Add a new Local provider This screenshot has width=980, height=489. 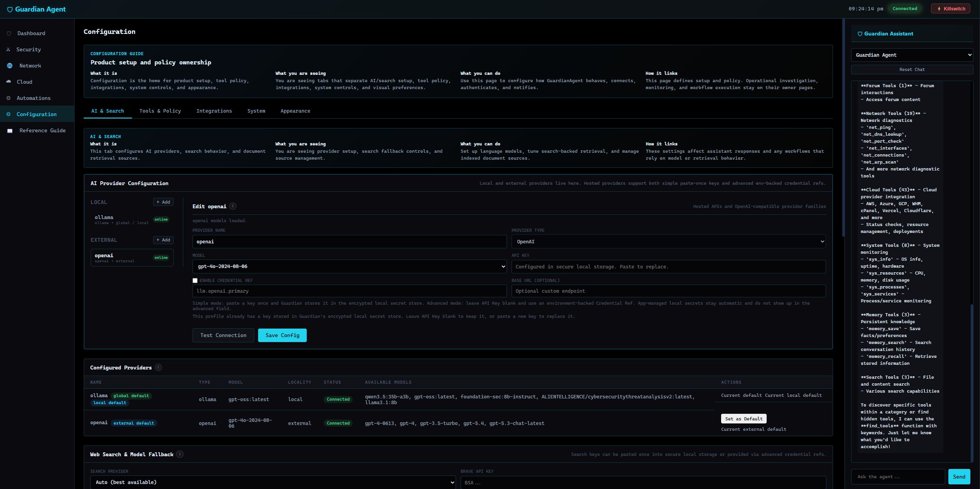coord(163,202)
